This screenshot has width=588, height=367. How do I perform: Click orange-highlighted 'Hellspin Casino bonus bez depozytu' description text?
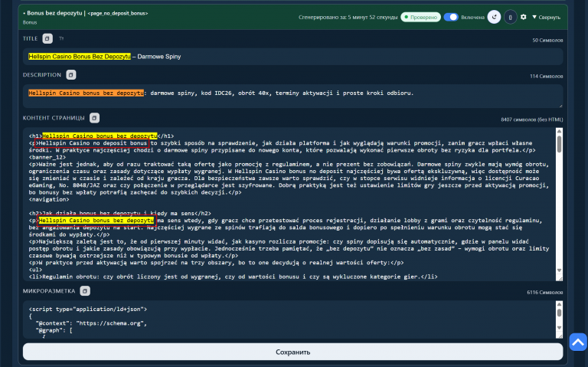coord(86,93)
